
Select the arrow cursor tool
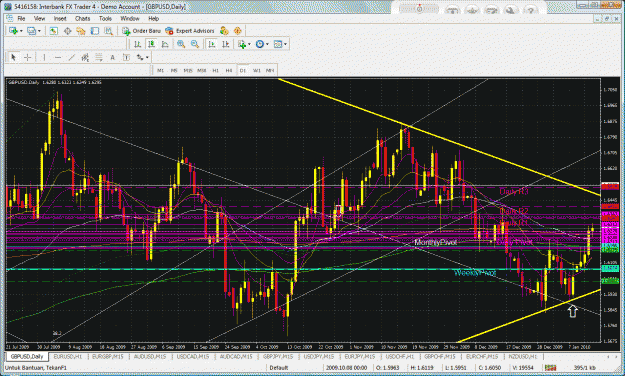pos(13,57)
